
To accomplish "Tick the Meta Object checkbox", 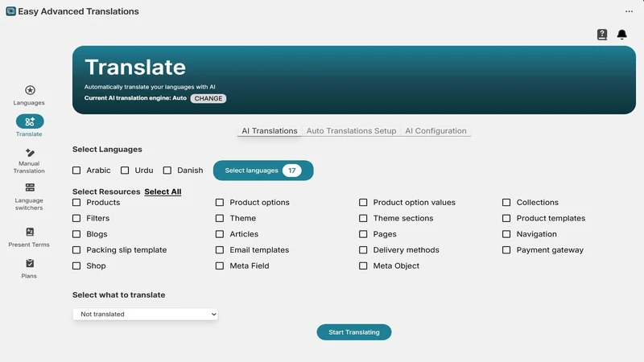I will [363, 266].
